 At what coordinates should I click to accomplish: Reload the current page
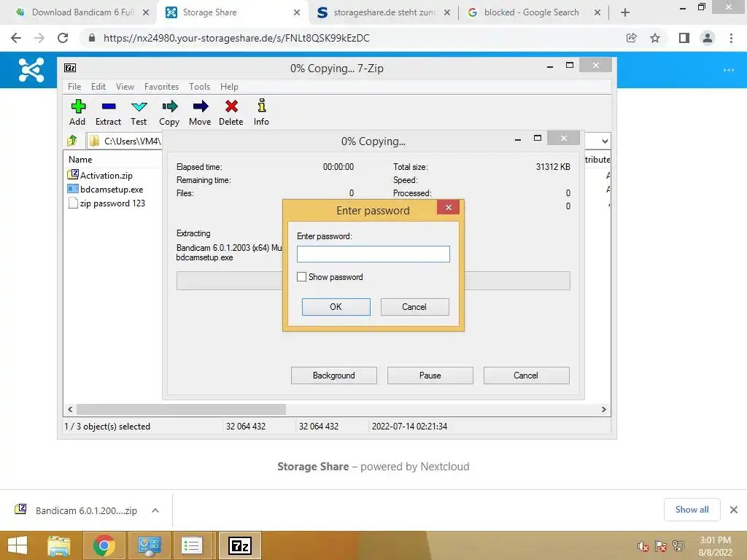(x=63, y=38)
